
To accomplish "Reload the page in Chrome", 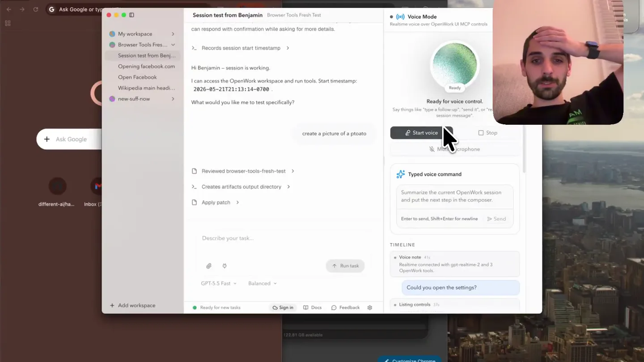I will pos(35,9).
